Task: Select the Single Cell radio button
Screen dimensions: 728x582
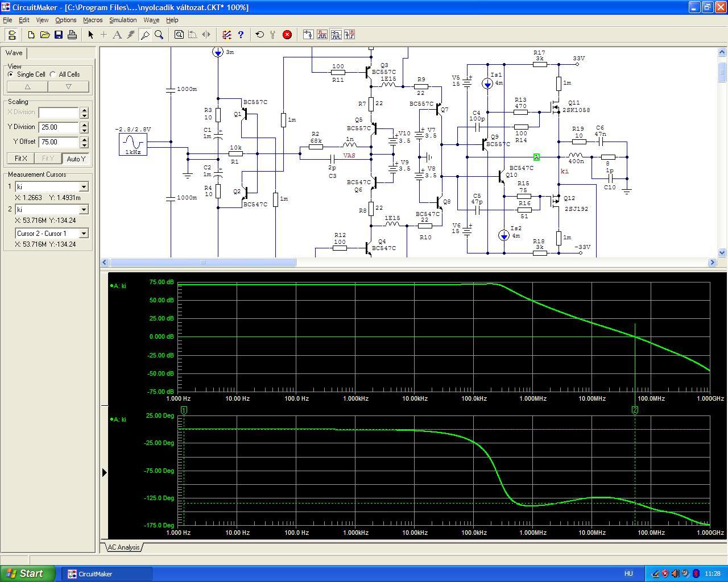Action: pos(11,74)
